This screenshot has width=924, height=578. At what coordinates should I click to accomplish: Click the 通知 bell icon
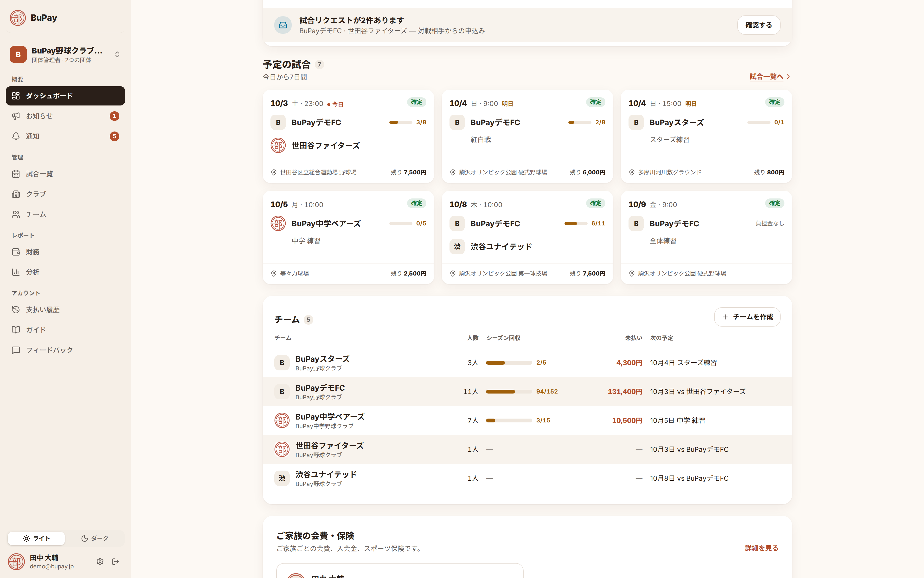[x=16, y=136]
